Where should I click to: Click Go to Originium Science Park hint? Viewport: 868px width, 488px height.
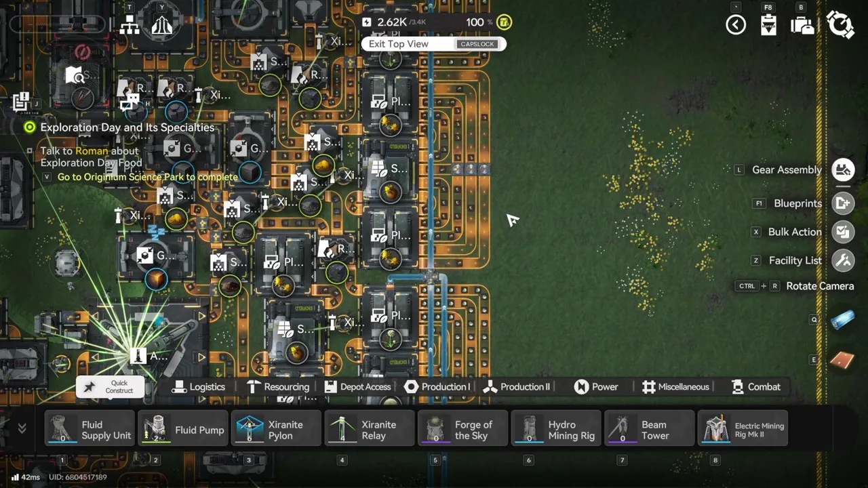[147, 177]
